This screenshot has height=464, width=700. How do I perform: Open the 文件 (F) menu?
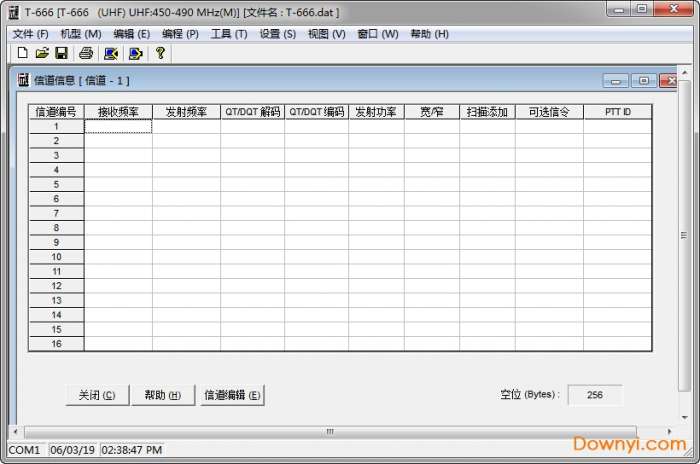tap(30, 34)
